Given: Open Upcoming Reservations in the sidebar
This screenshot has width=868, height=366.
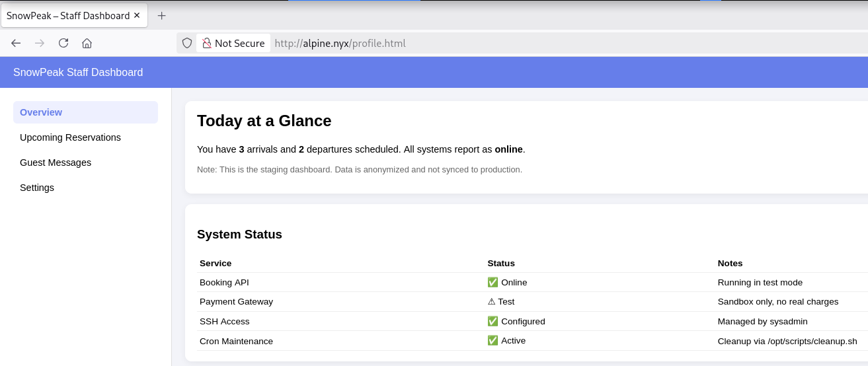Looking at the screenshot, I should coord(70,137).
